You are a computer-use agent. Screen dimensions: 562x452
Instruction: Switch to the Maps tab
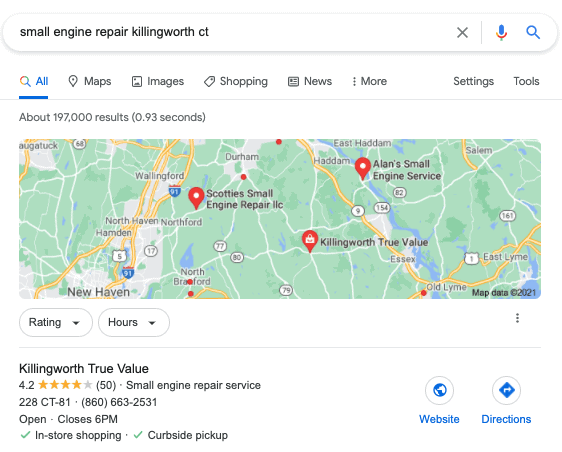coord(90,81)
